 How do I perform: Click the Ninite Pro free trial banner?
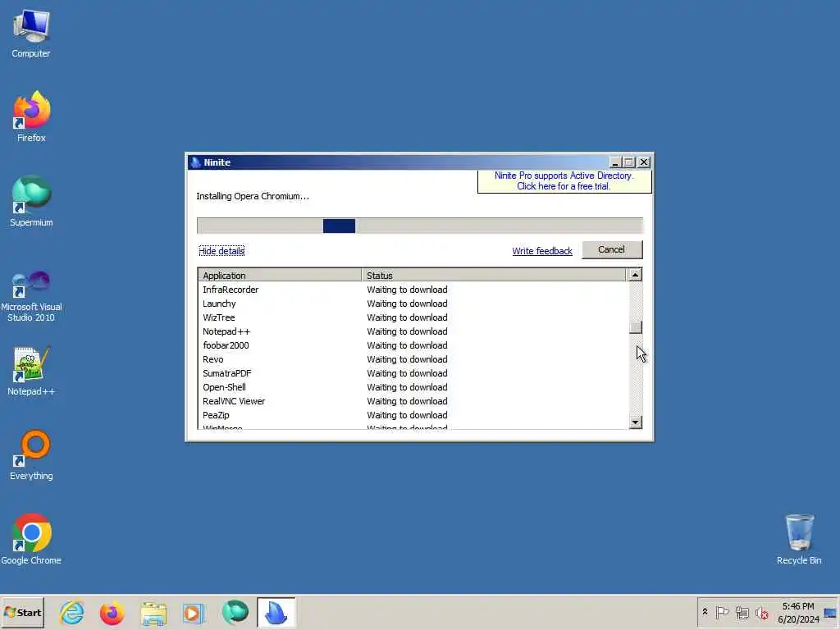click(x=564, y=181)
